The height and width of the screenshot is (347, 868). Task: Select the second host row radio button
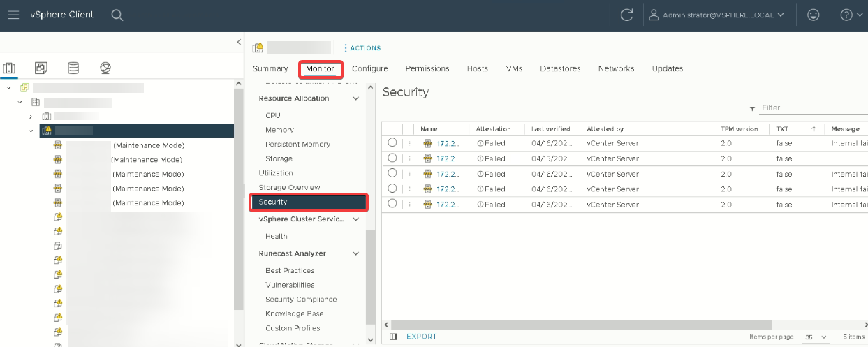tap(392, 158)
